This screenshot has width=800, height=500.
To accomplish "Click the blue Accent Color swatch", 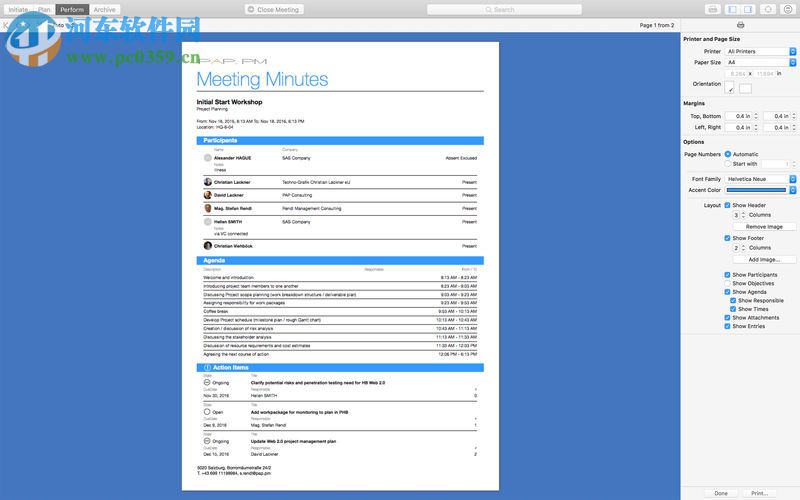I will coord(756,190).
